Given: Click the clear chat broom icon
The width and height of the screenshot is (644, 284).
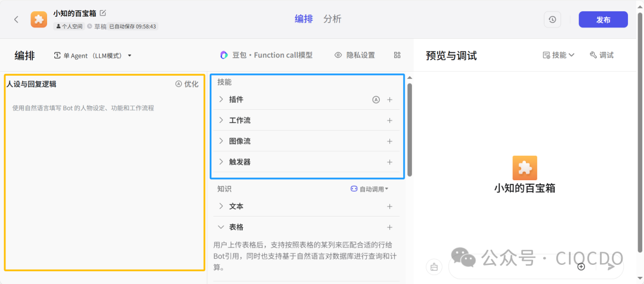Looking at the screenshot, I should point(434,267).
